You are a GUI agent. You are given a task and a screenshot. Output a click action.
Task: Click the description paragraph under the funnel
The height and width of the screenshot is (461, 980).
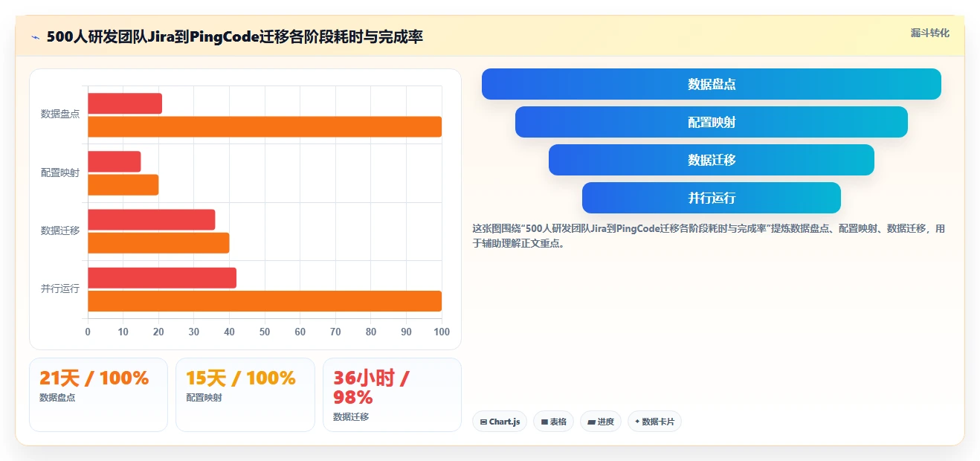[709, 236]
